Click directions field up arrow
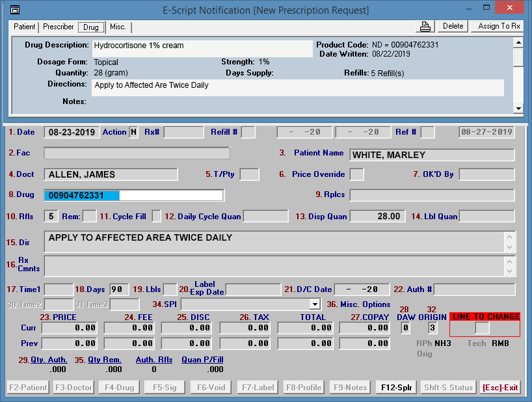Image resolution: width=532 pixels, height=402 pixels. [510, 237]
